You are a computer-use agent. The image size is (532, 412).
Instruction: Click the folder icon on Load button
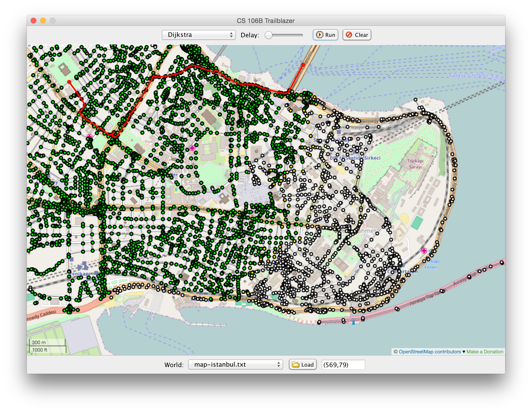click(x=295, y=364)
